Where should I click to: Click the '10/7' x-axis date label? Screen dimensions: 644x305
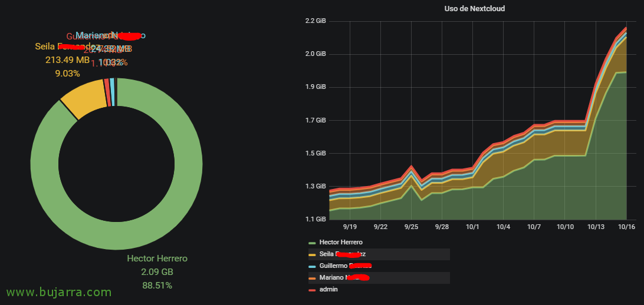534,227
